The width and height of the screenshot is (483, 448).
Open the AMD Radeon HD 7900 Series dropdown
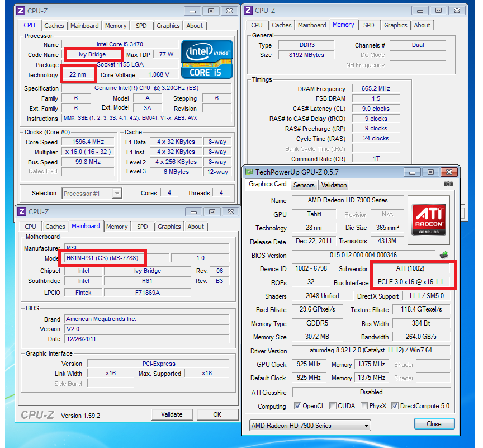[x=310, y=425]
